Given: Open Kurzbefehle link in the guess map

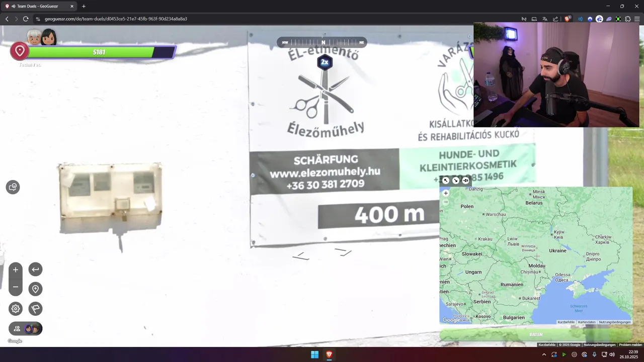Looking at the screenshot, I should [566, 322].
